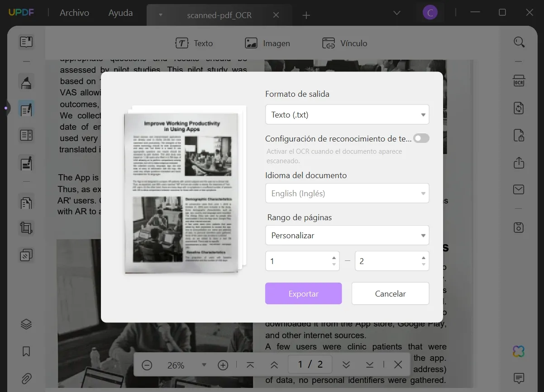Open the Rango de páginas Personalizar dropdown
The width and height of the screenshot is (544, 392).
347,235
